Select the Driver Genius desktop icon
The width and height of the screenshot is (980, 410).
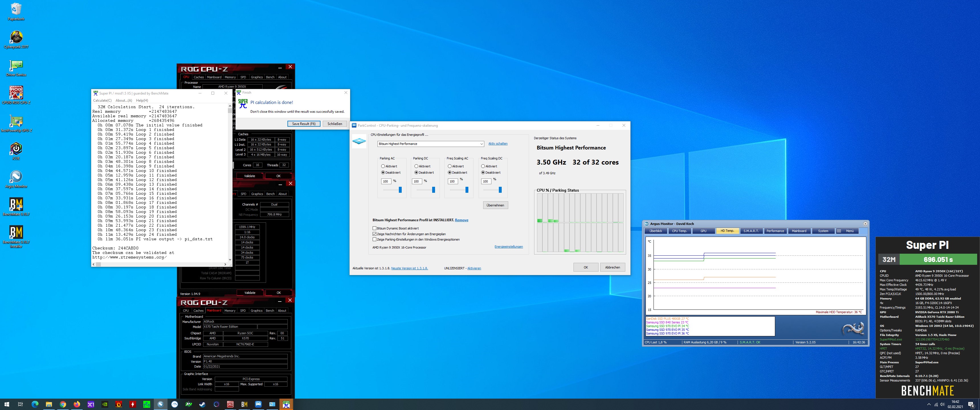pyautogui.click(x=16, y=67)
